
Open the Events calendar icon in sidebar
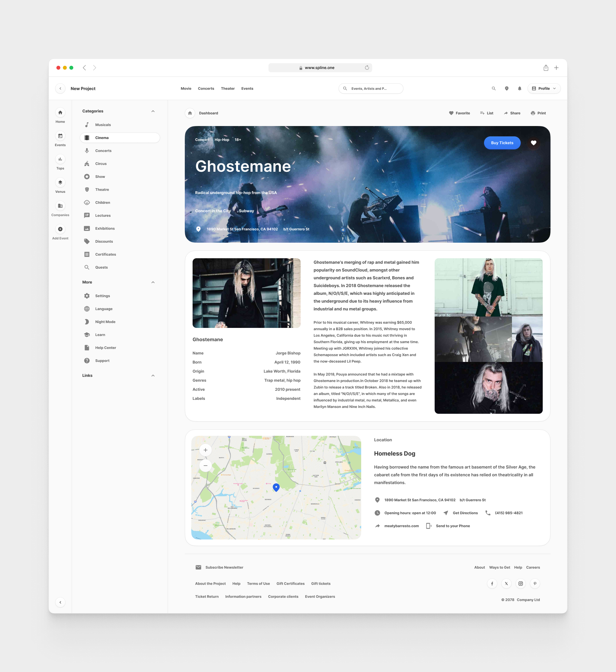click(60, 136)
